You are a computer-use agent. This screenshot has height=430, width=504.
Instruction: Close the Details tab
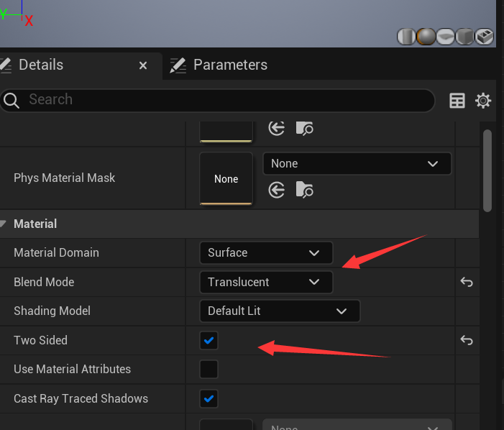(x=143, y=65)
